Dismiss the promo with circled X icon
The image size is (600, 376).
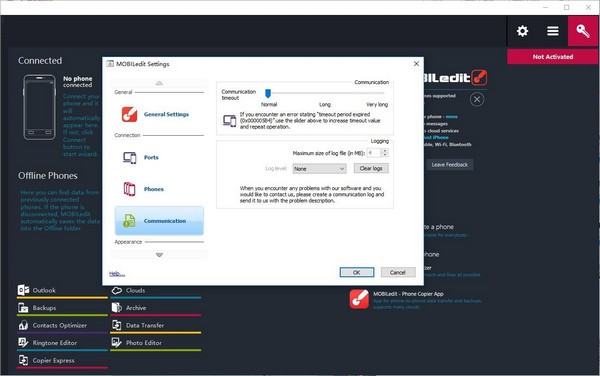(477, 100)
